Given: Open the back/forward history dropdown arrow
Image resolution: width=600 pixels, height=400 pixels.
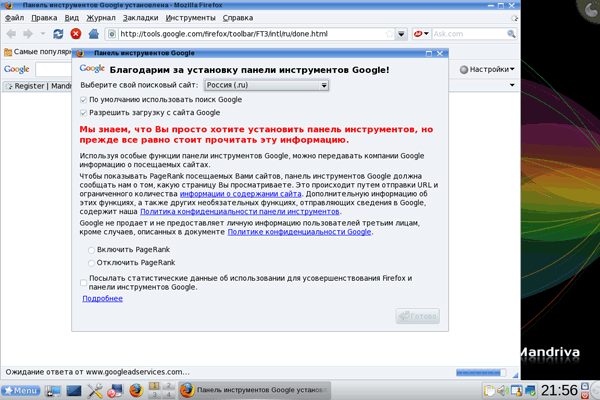Looking at the screenshot, I should [43, 34].
